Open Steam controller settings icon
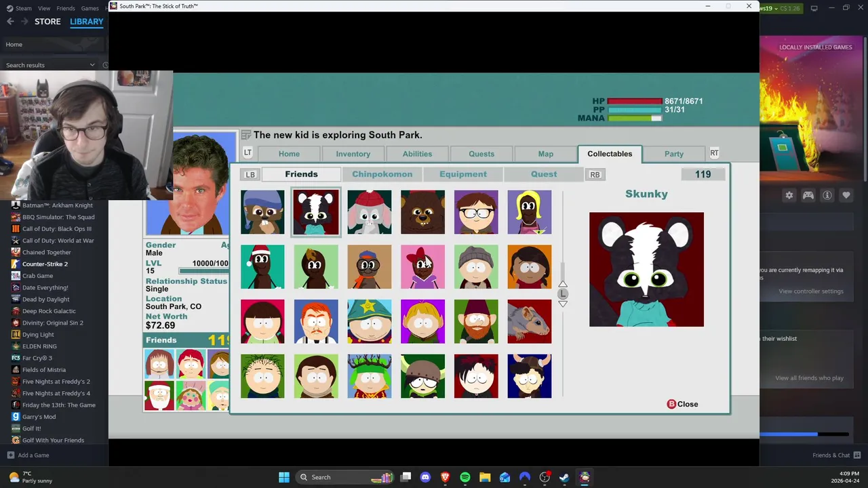The height and width of the screenshot is (488, 868). (x=808, y=195)
